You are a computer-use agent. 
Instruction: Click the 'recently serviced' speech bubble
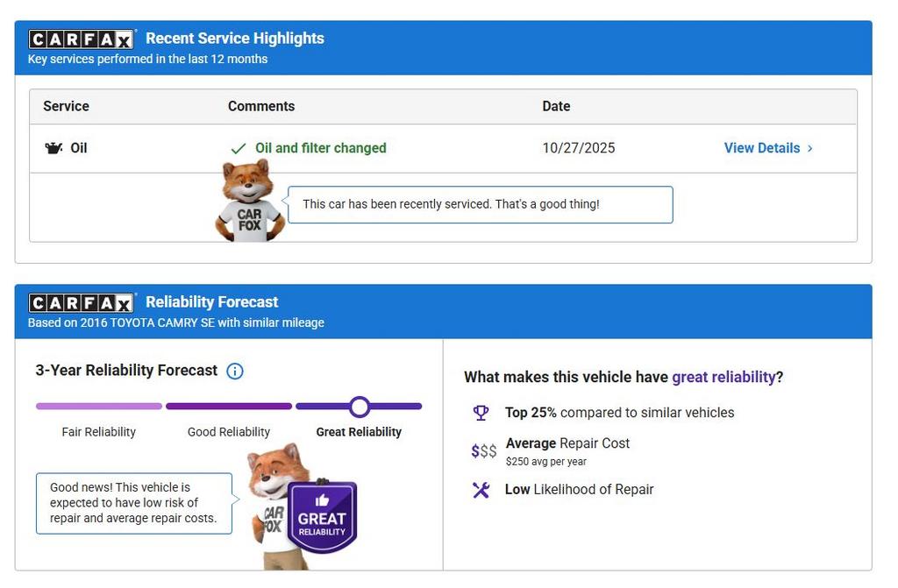point(480,204)
